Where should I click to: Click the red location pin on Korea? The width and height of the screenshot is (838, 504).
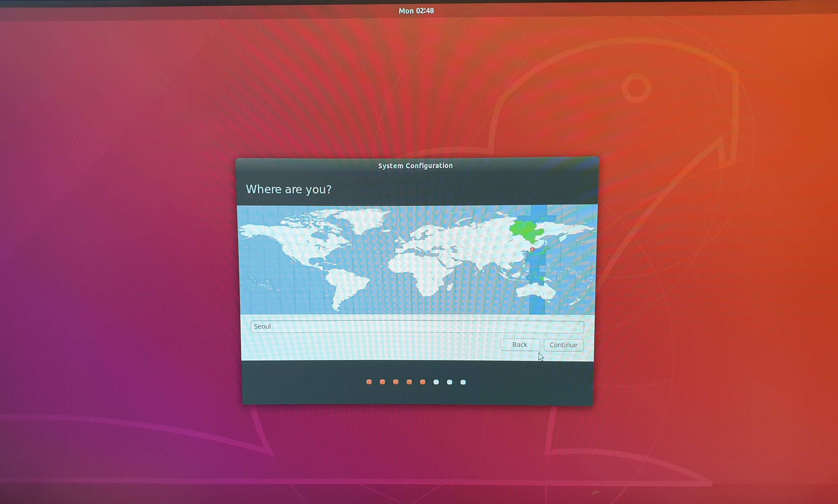click(532, 249)
